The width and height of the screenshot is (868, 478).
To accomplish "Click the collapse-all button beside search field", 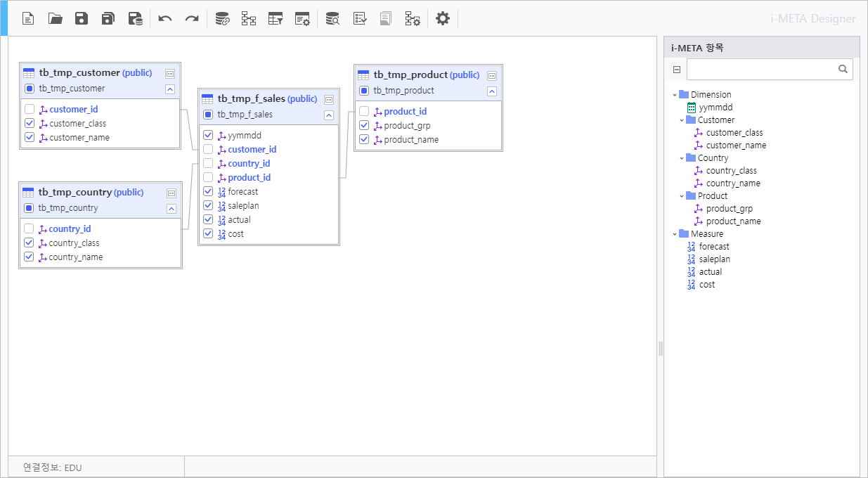I will (x=677, y=69).
